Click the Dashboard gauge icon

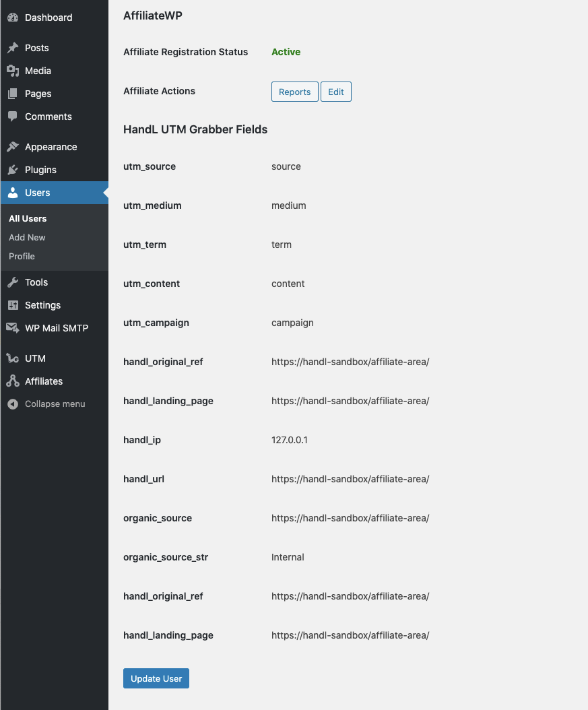[x=13, y=18]
